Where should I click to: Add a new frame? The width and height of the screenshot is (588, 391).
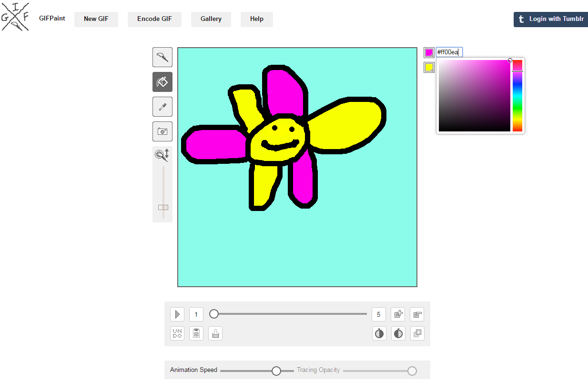click(398, 314)
